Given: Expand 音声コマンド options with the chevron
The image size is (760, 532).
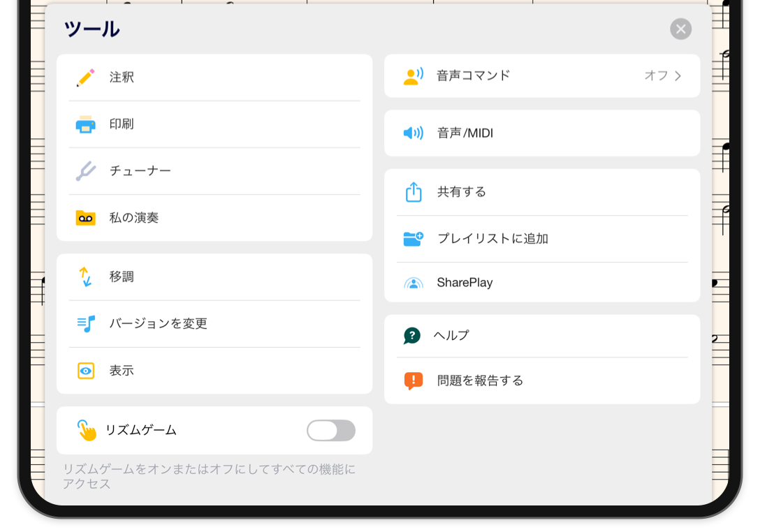Looking at the screenshot, I should tap(678, 76).
